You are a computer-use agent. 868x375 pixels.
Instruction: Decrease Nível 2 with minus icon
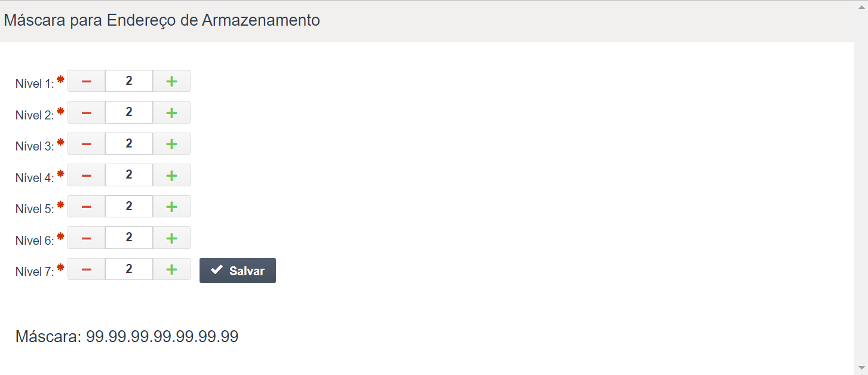coord(87,112)
